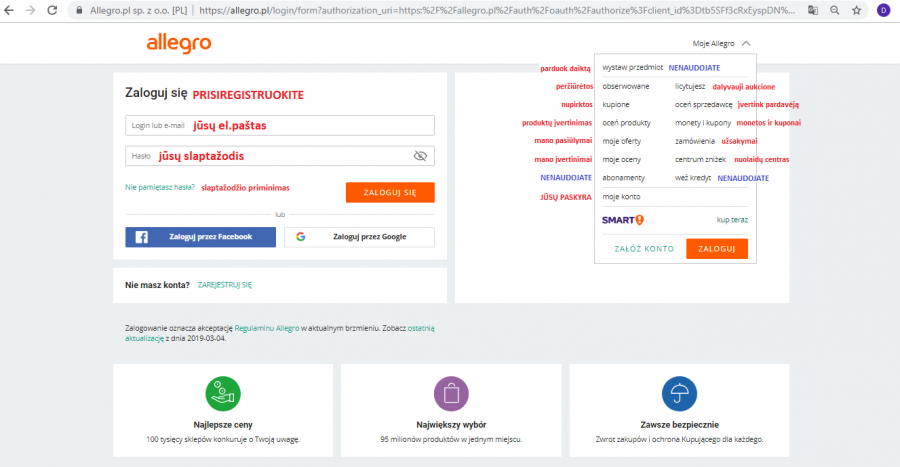The height and width of the screenshot is (467, 900).
Task: Click the Zawsze bezpiecznie heading
Action: point(680,425)
